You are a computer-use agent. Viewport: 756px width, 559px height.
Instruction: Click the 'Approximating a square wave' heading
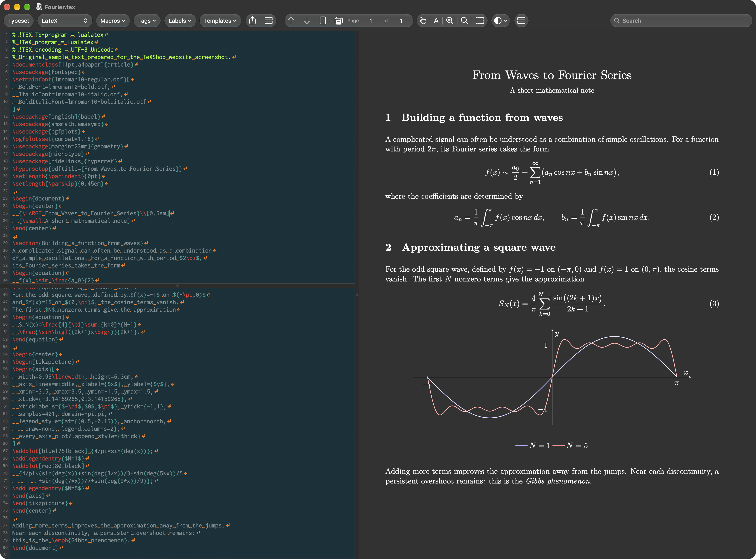coord(478,248)
